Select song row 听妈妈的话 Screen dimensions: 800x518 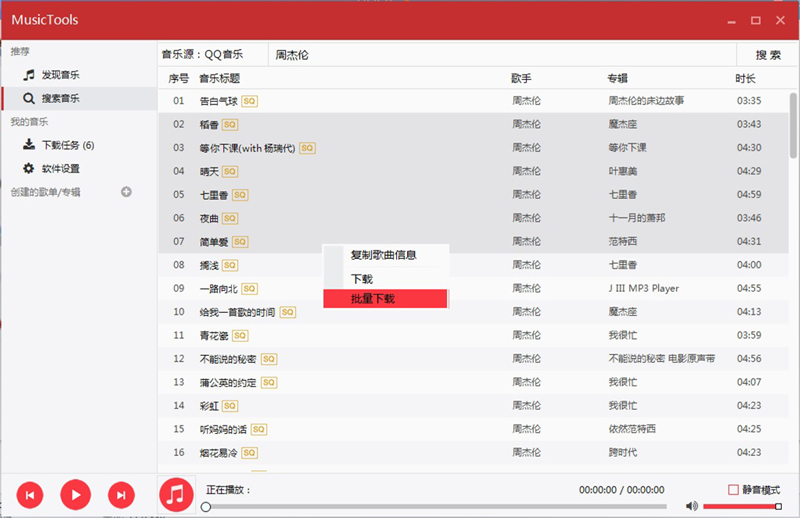pos(473,429)
